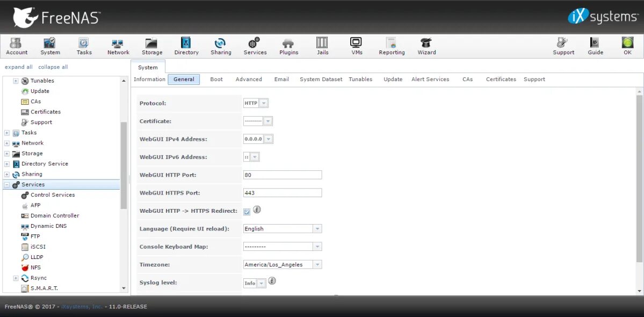
Task: Open the Directory toolbar icon
Action: [x=186, y=46]
